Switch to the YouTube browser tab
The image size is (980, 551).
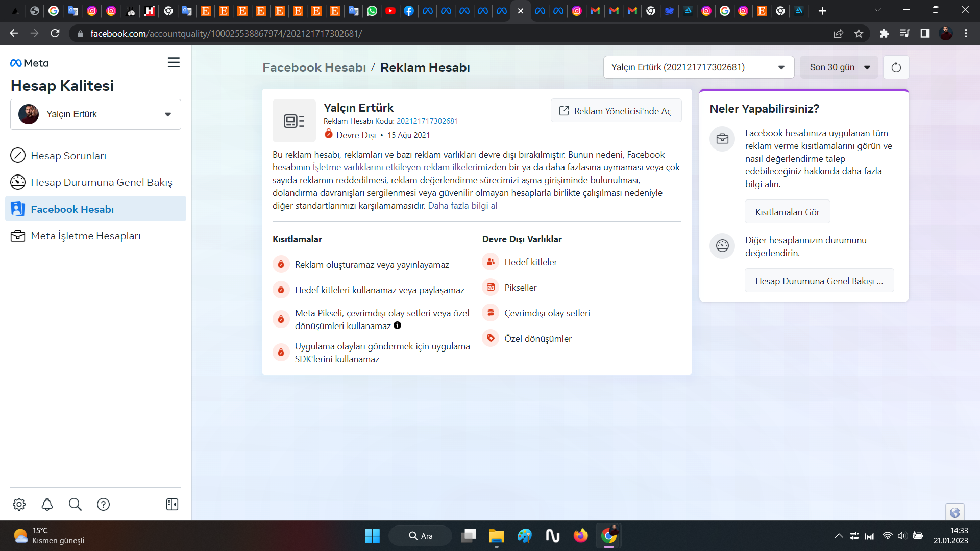pos(390,11)
